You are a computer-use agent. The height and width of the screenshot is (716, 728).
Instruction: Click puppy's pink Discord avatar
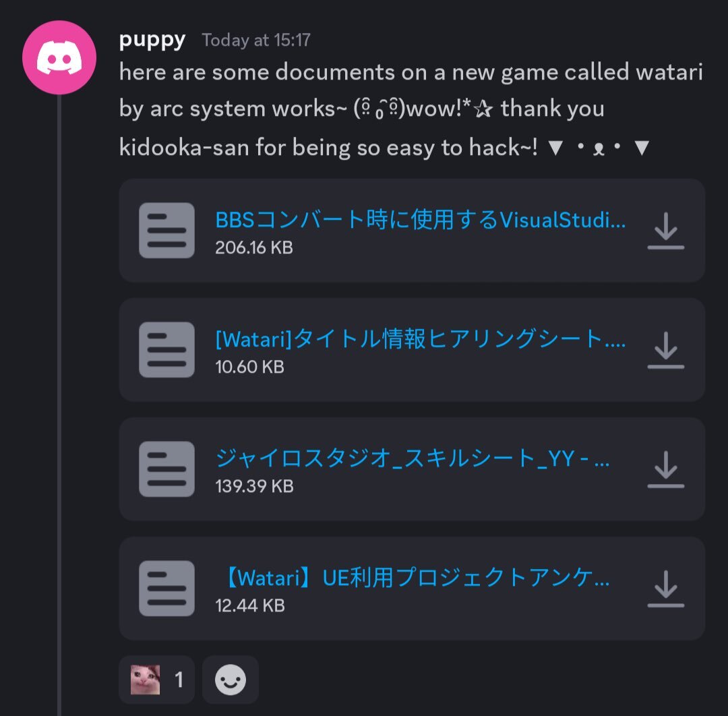[59, 57]
